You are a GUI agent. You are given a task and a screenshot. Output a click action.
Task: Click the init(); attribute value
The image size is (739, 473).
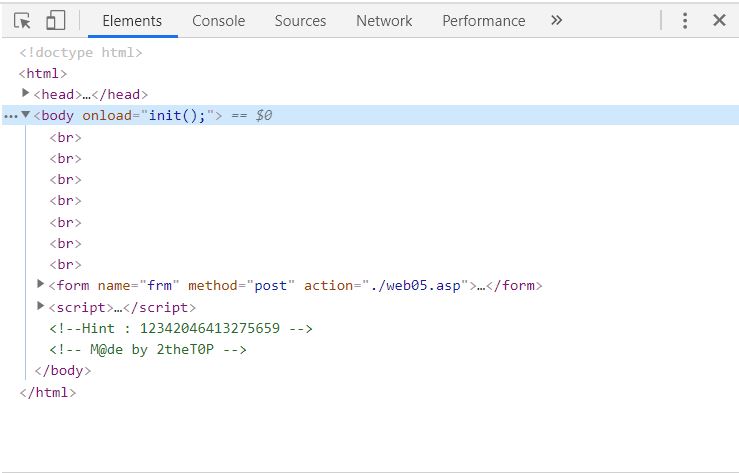[177, 115]
